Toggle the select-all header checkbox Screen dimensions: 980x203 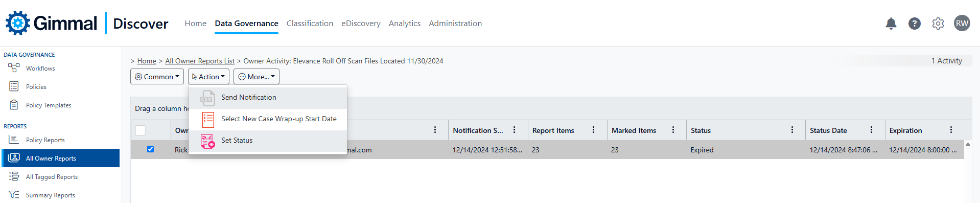[141, 130]
